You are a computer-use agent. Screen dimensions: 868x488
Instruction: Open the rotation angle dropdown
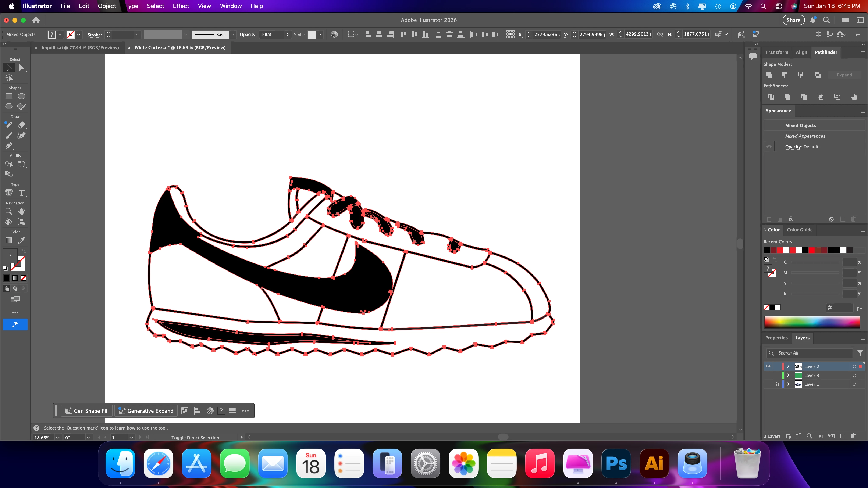(x=89, y=437)
